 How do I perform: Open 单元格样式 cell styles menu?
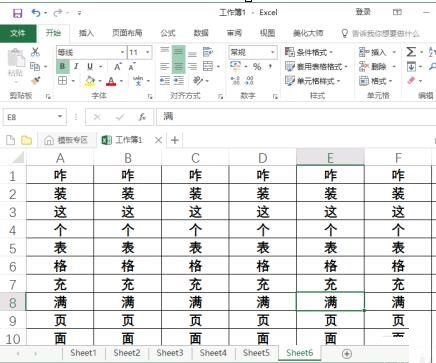click(x=313, y=81)
